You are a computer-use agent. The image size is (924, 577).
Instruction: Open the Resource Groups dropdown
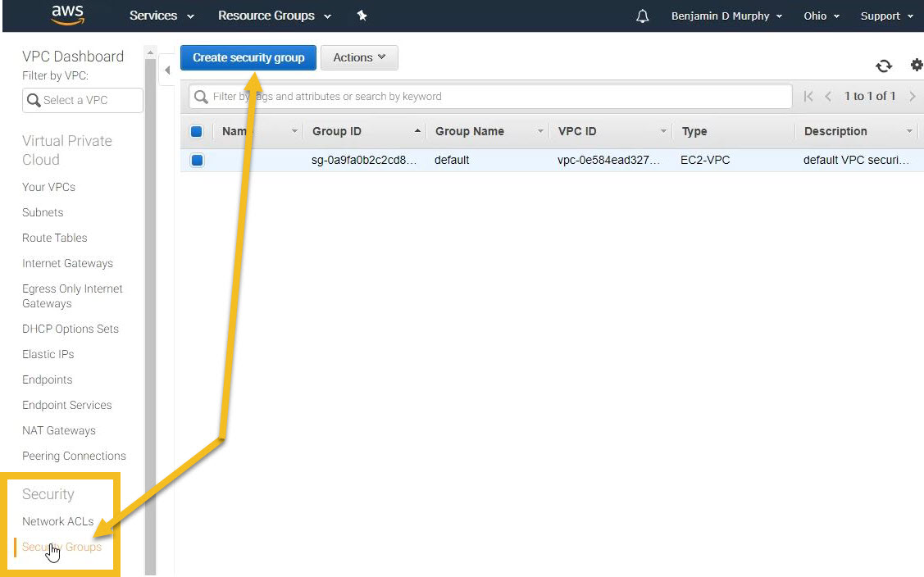point(275,16)
